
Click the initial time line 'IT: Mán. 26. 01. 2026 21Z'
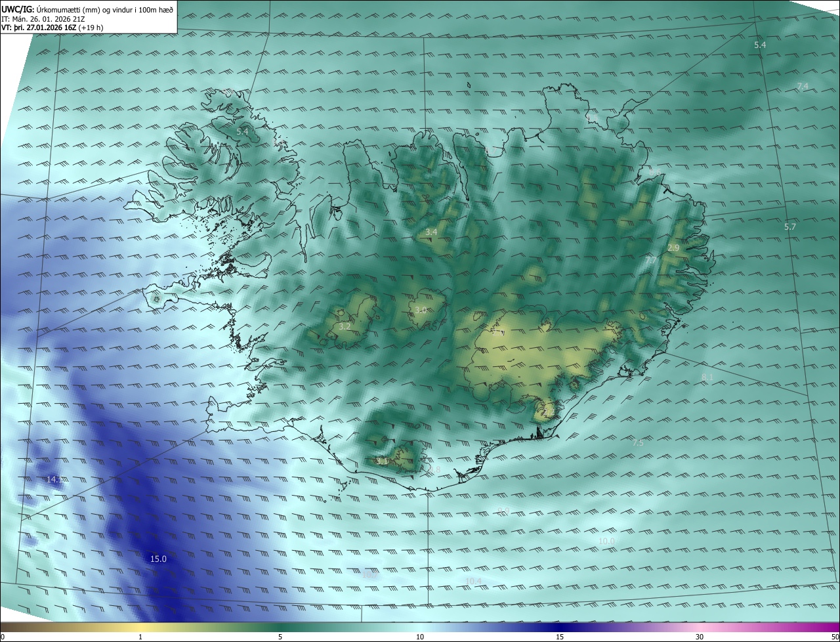click(44, 18)
